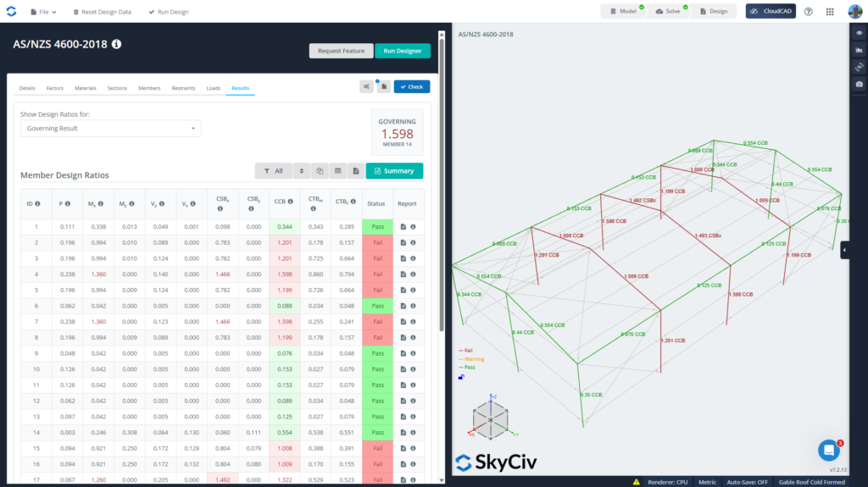The height and width of the screenshot is (487, 868).
Task: Click Renderer: CPU in status bar
Action: point(668,482)
